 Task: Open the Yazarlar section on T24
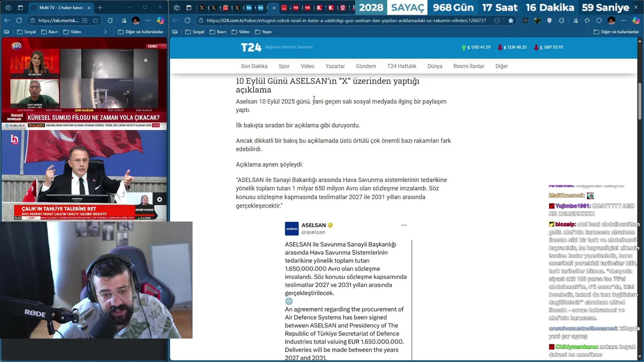(335, 66)
